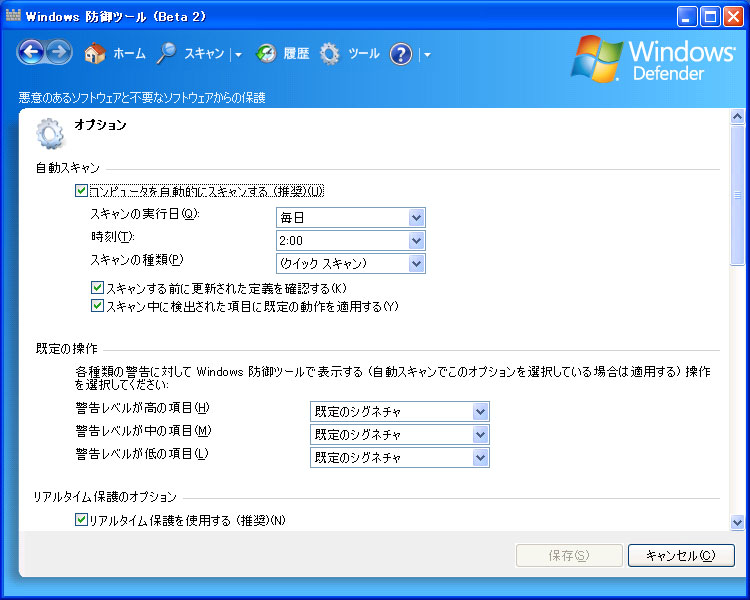The width and height of the screenshot is (750, 600).
Task: Click the リアルタイム保護のオプション heading
Action: tap(105, 497)
